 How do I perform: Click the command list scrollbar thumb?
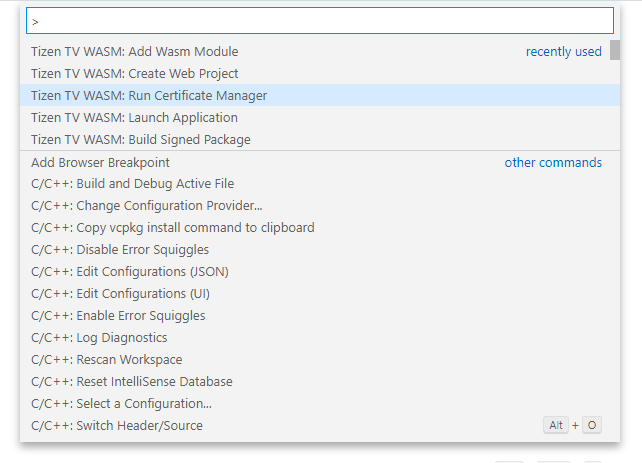click(x=615, y=50)
